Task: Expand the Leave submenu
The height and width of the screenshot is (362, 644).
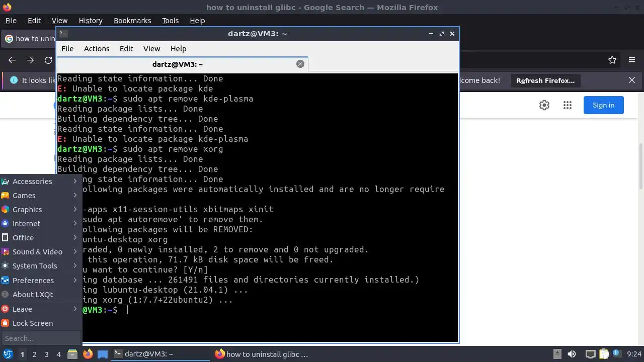Action: click(40, 309)
